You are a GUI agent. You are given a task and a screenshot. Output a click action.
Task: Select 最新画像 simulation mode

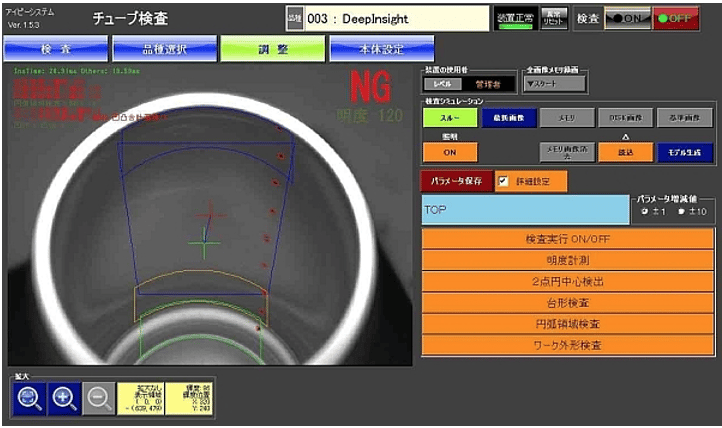pyautogui.click(x=509, y=118)
